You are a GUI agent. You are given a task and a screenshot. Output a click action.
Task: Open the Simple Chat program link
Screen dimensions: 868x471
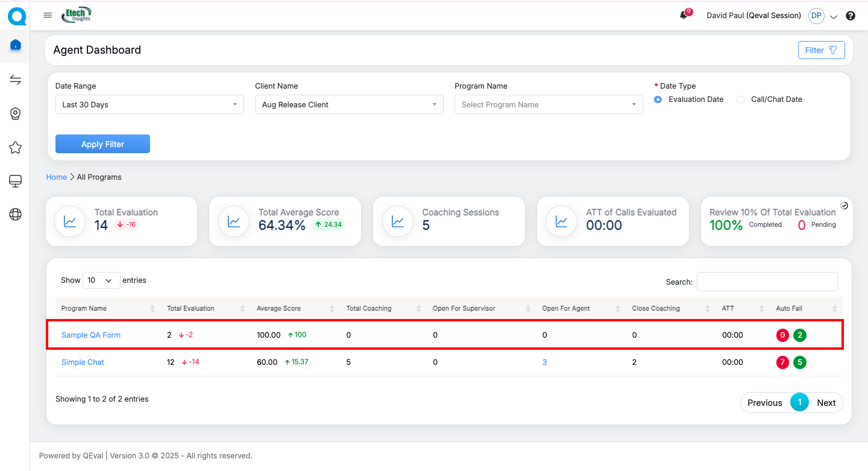83,362
